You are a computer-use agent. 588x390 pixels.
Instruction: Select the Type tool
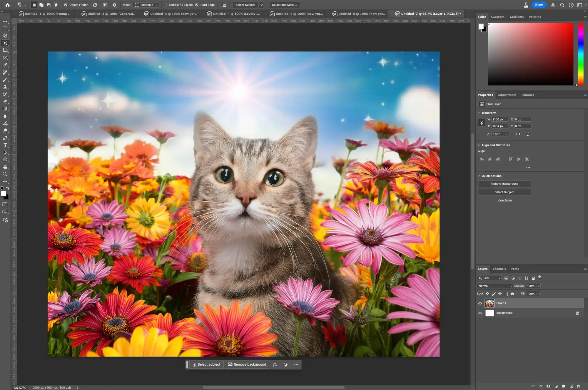click(x=5, y=145)
